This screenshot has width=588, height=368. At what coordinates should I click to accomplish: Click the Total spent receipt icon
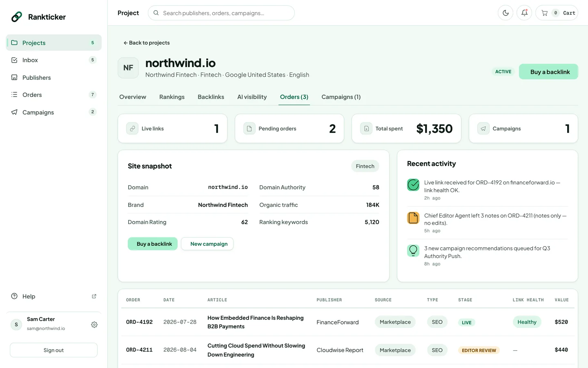[x=366, y=128]
